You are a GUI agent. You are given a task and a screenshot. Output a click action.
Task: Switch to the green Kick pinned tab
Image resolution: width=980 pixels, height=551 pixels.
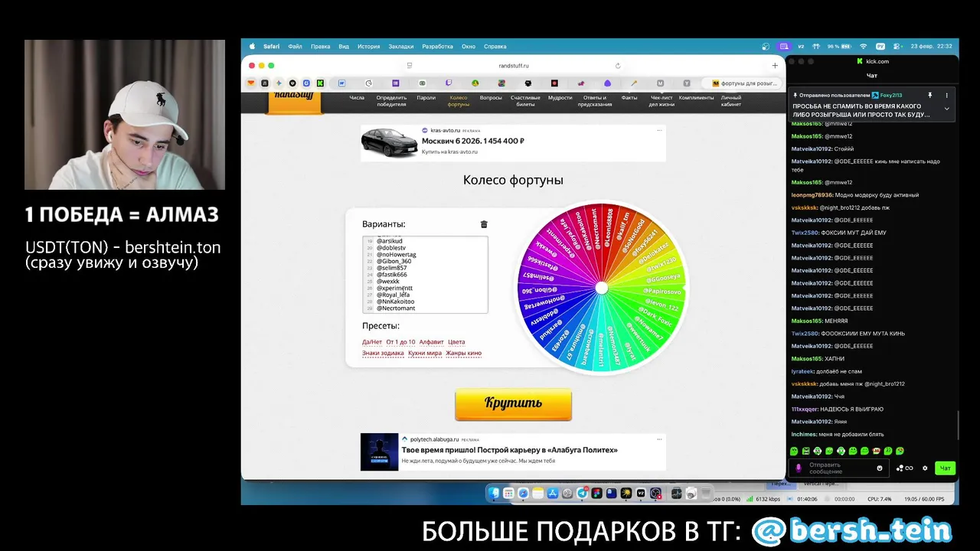(320, 83)
